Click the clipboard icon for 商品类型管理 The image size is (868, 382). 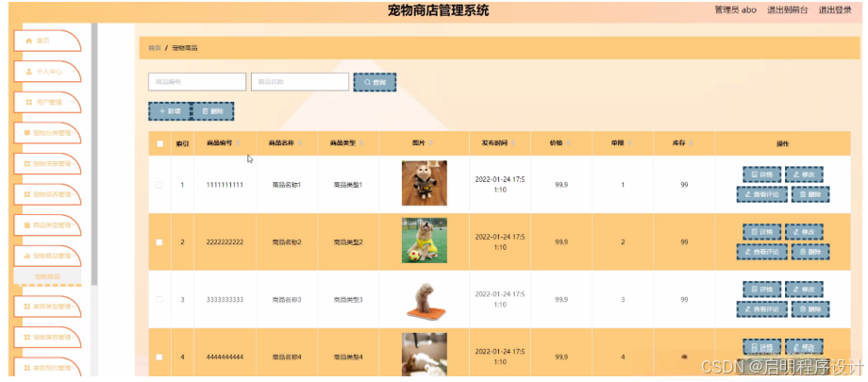pyautogui.click(x=27, y=225)
